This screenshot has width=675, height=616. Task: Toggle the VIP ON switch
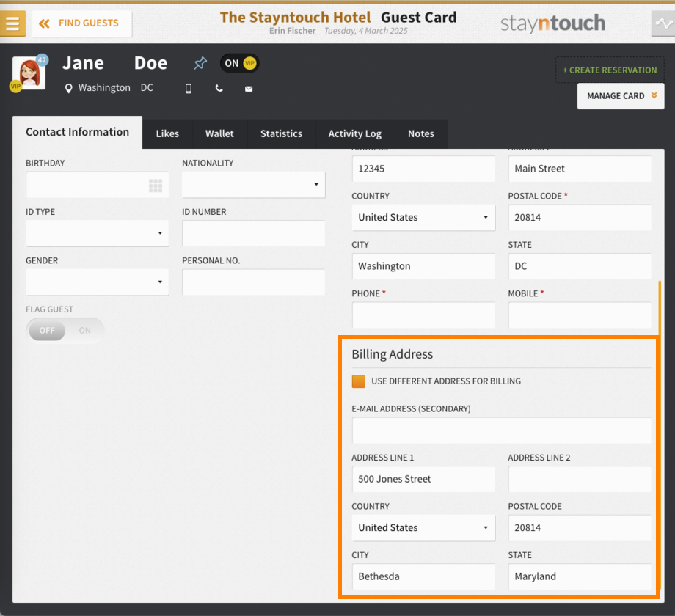coord(240,63)
